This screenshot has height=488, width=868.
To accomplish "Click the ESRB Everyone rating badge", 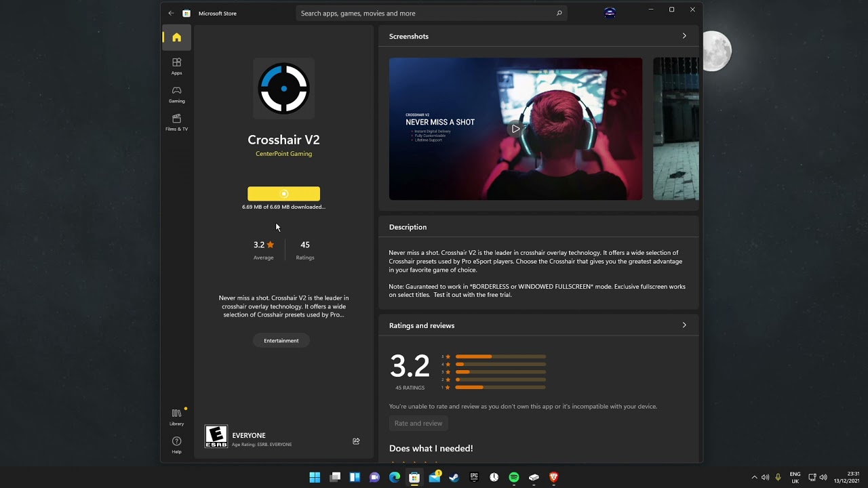I will click(x=216, y=436).
